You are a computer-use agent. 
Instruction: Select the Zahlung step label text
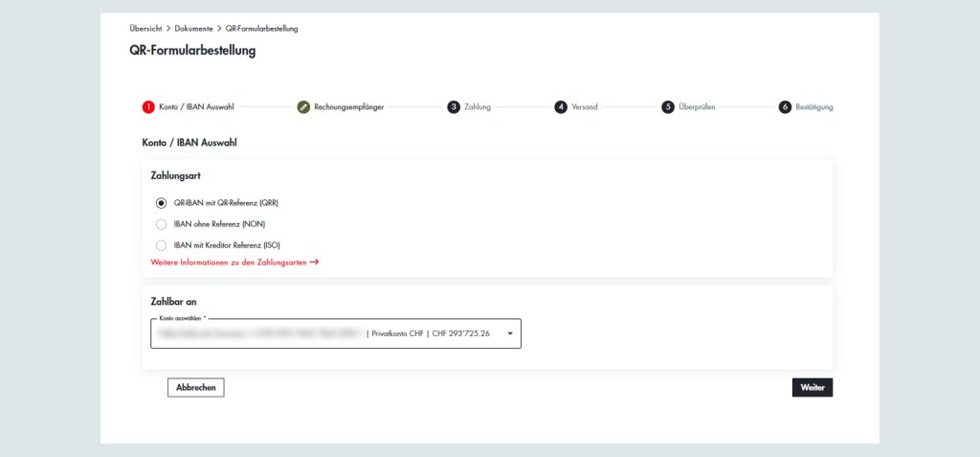pos(478,106)
